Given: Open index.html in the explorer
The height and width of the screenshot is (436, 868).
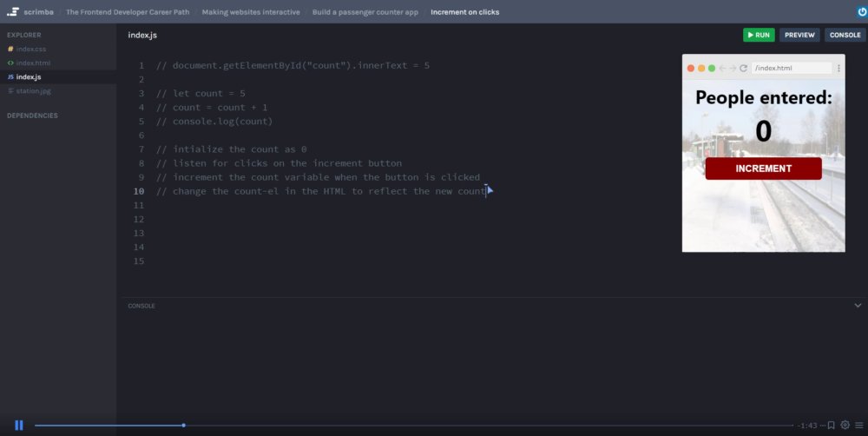Looking at the screenshot, I should coord(33,63).
